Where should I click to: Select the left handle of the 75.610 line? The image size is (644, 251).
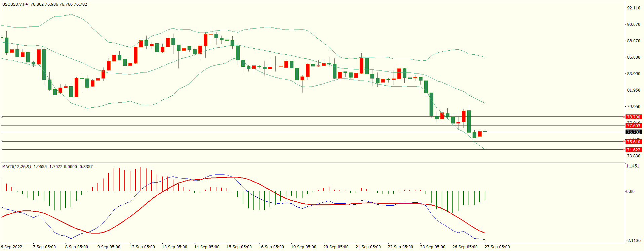(x=2, y=142)
